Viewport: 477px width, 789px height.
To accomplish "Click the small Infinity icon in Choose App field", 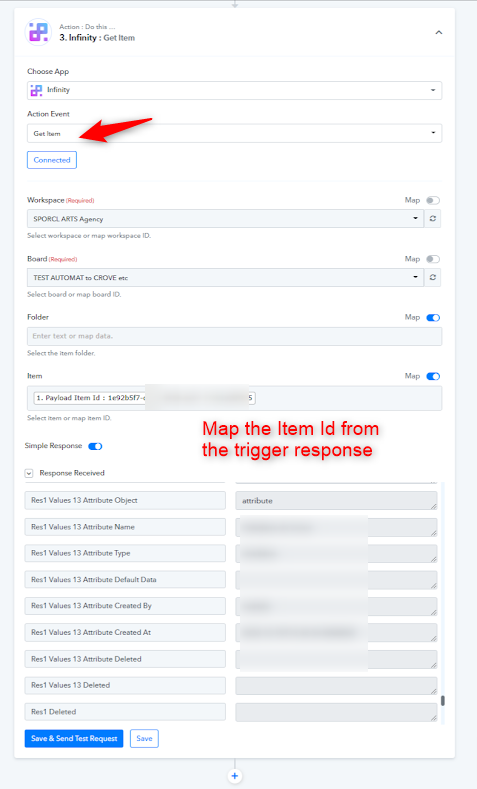I will [x=36, y=90].
